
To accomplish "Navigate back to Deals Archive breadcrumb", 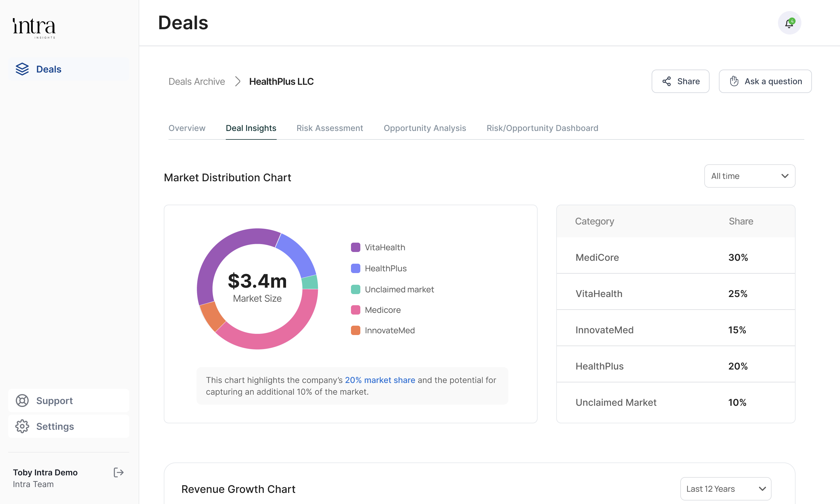I will click(x=197, y=82).
